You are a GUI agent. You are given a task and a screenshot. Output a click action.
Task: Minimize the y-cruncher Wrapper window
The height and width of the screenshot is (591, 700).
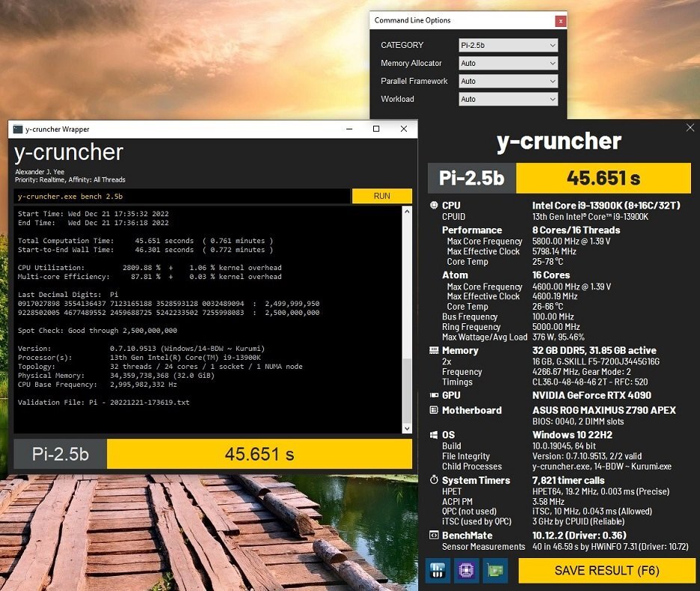(x=349, y=129)
